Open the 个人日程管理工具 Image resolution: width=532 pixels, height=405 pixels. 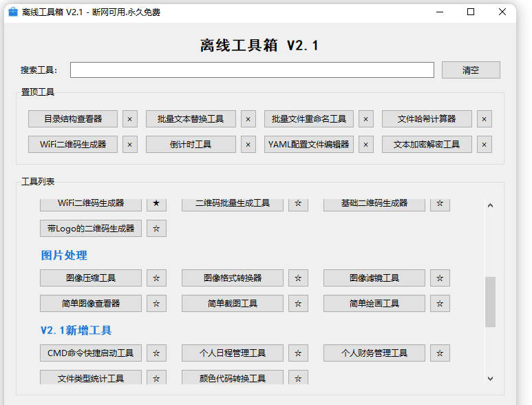click(x=233, y=353)
